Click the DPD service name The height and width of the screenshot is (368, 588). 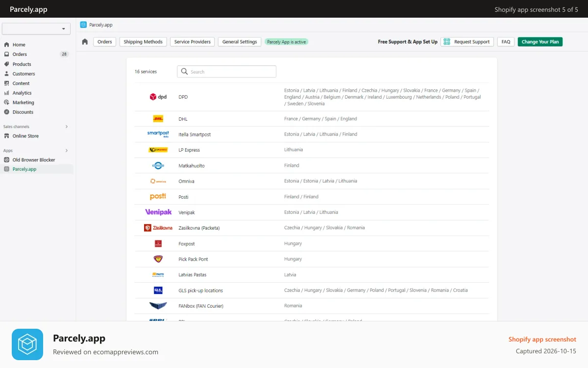(183, 97)
